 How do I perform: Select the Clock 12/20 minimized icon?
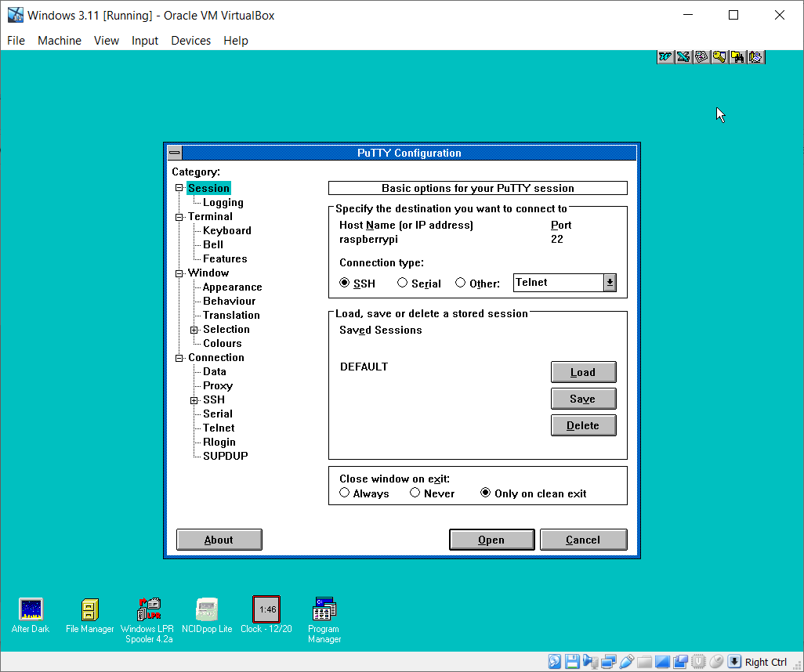[266, 615]
